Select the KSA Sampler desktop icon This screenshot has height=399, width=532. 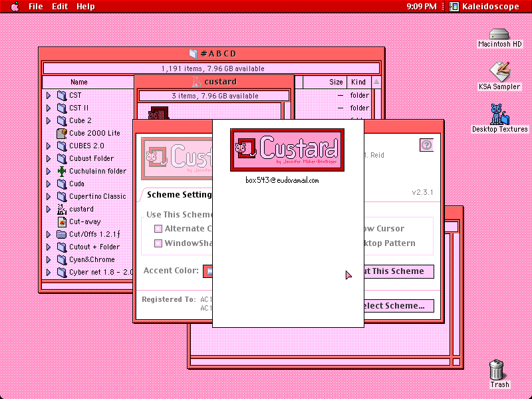coord(499,71)
